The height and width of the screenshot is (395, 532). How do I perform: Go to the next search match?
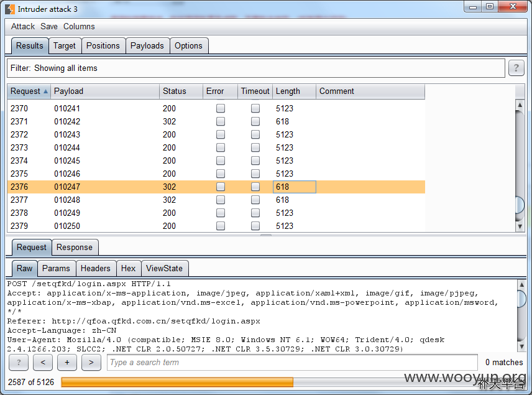91,363
